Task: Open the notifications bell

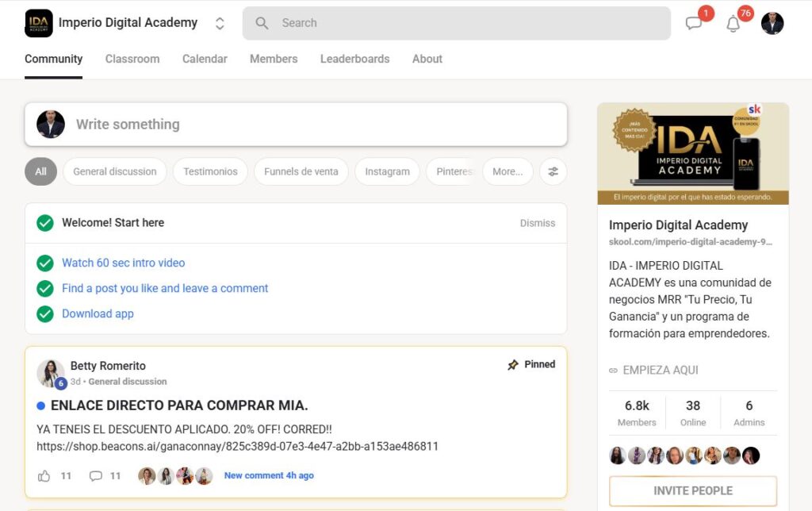Action: coord(733,24)
